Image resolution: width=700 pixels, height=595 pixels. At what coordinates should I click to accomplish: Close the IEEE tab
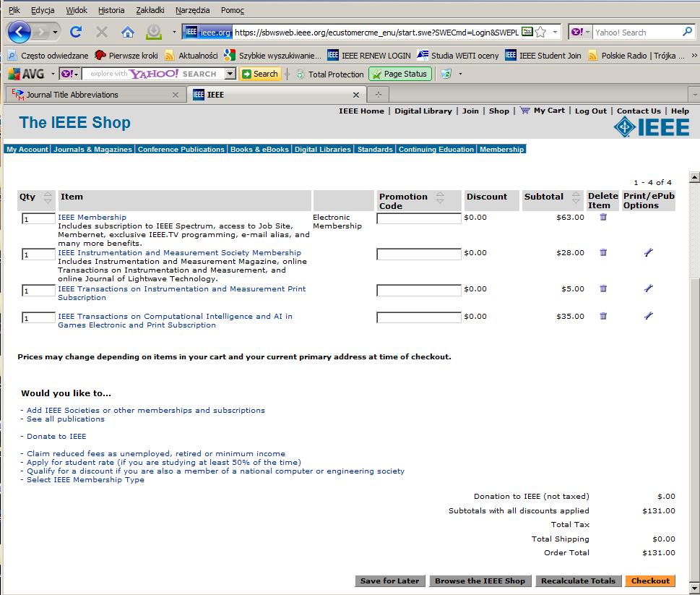356,95
